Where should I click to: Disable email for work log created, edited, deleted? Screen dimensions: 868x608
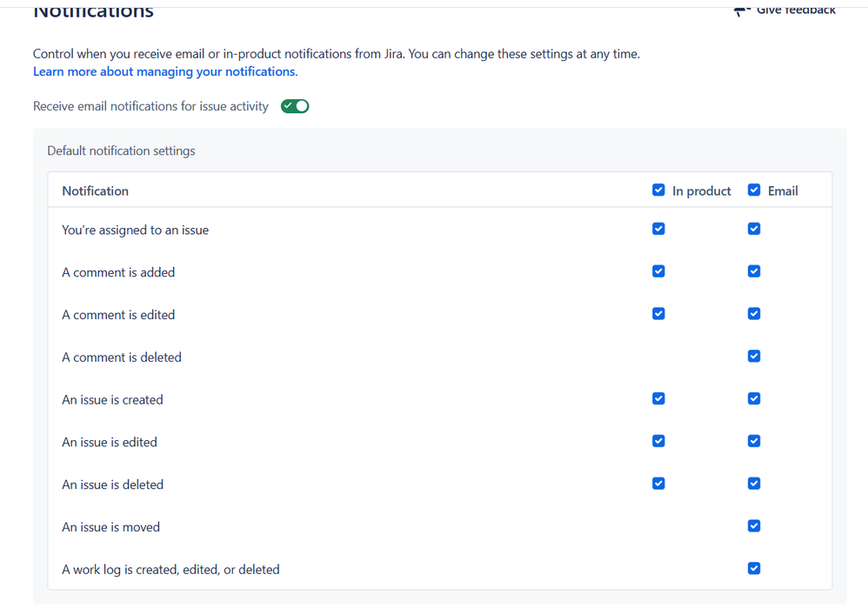tap(754, 569)
